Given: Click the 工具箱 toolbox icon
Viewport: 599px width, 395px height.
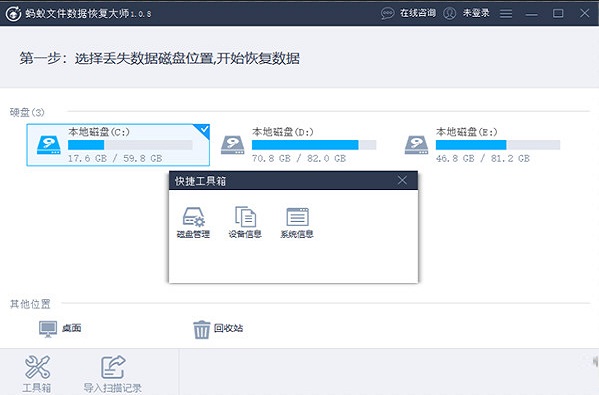Looking at the screenshot, I should click(37, 367).
